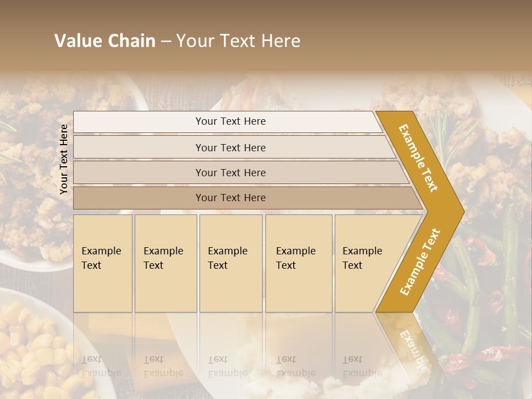532x399 pixels.
Task: Select the third 'Your Text Here' bar
Action: point(241,172)
